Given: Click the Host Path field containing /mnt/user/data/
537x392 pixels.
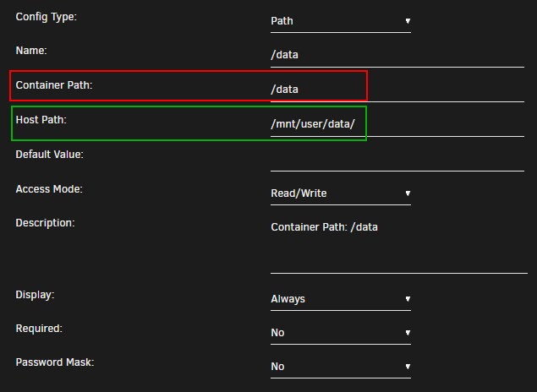Looking at the screenshot, I should tap(397, 123).
